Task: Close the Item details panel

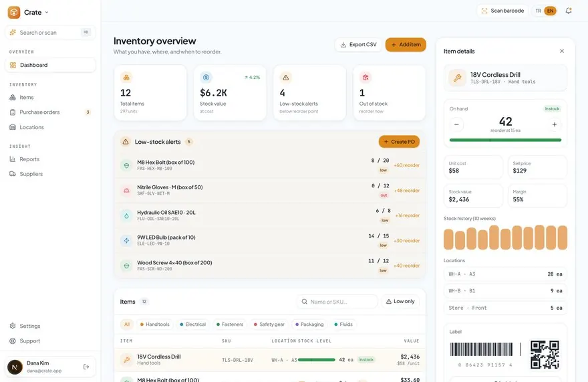Action: [562, 51]
